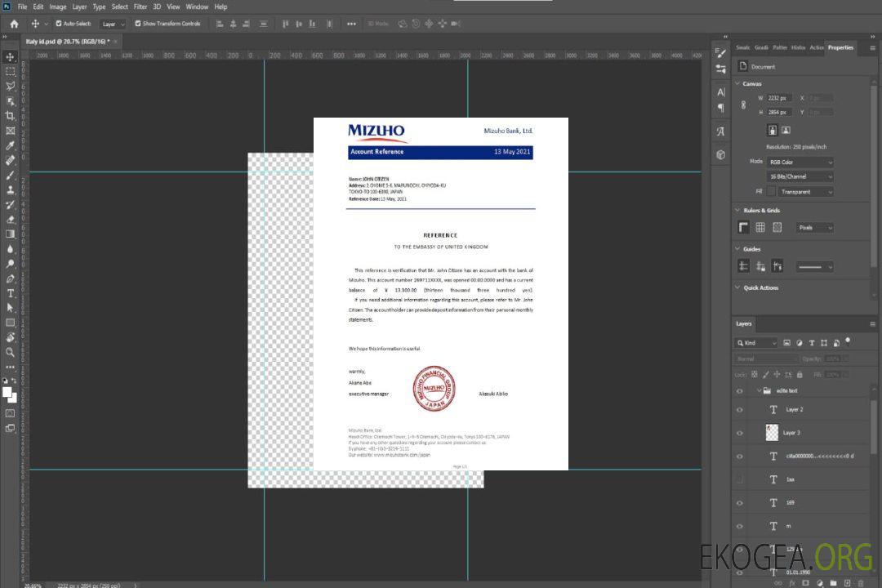Select the Crop tool
The width and height of the screenshot is (882, 588).
click(10, 116)
